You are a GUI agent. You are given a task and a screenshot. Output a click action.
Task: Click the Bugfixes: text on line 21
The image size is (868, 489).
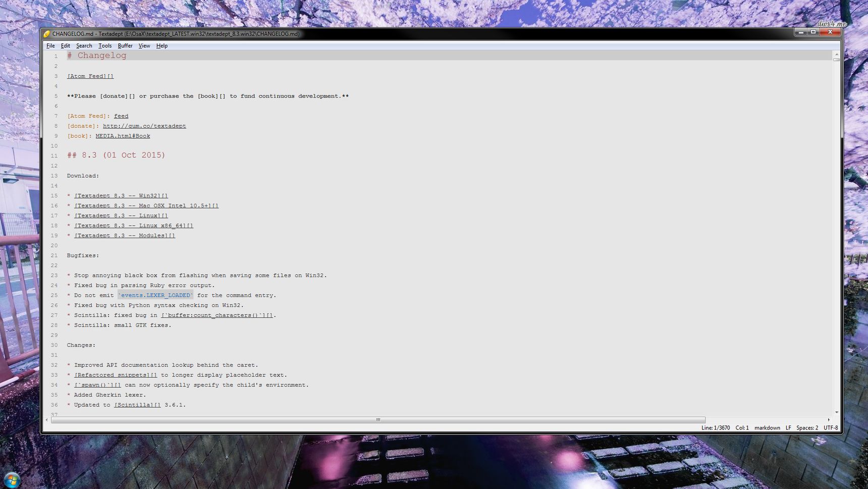click(83, 256)
